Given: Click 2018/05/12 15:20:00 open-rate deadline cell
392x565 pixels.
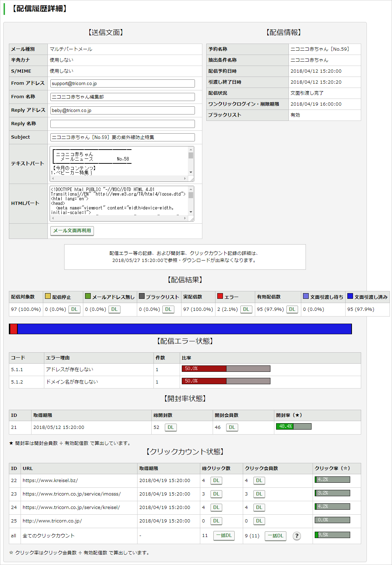Looking at the screenshot, I should pos(59,427).
